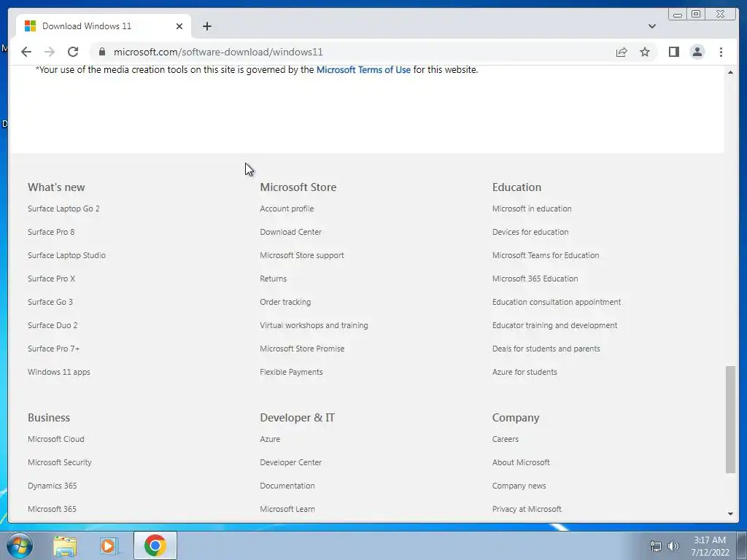Launch Windows Media Player from taskbar

click(109, 545)
